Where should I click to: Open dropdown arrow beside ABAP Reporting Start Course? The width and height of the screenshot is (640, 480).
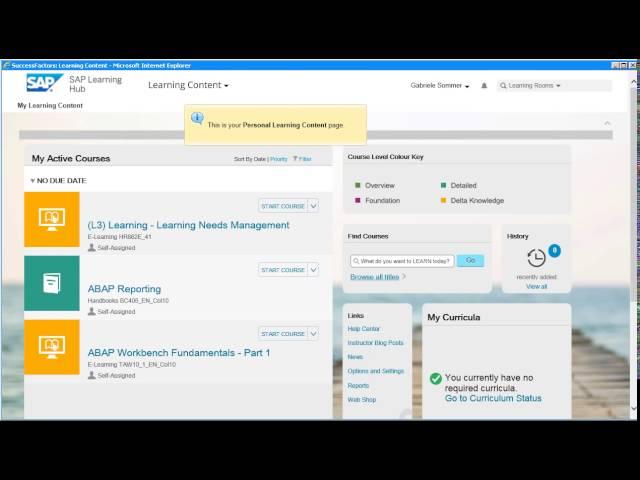[x=313, y=270]
